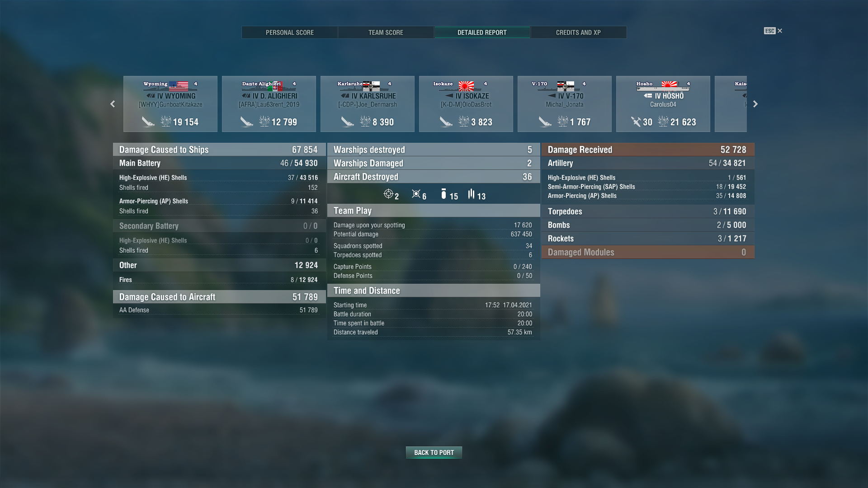Click the main battery kills crosshair icon
Viewport: 868px width, 488px height.
point(388,194)
